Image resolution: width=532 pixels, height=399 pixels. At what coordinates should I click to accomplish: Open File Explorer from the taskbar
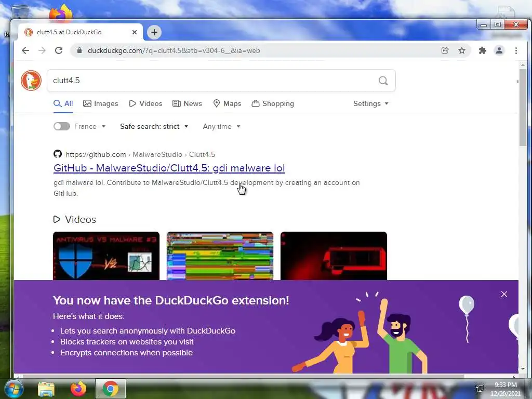pyautogui.click(x=46, y=389)
